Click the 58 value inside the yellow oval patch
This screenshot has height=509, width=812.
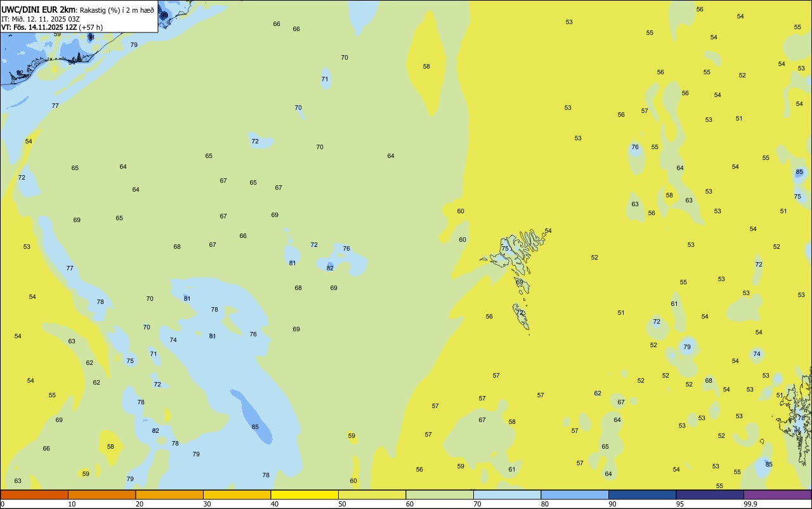426,66
